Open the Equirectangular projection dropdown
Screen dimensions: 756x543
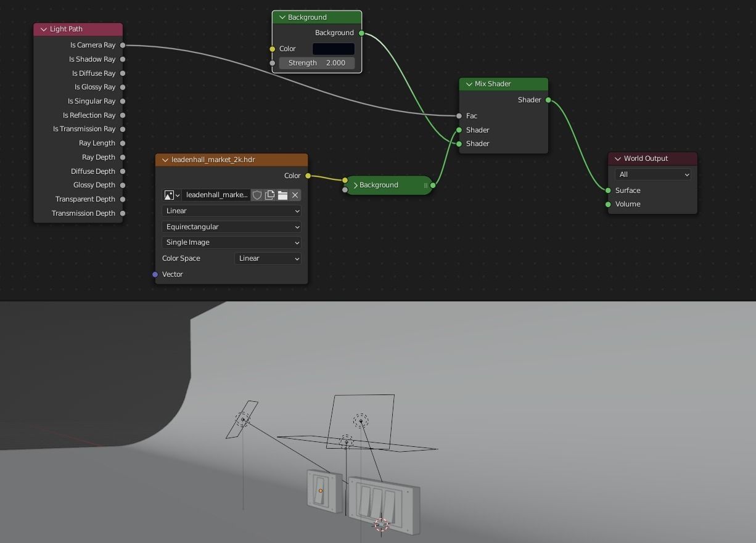click(231, 227)
